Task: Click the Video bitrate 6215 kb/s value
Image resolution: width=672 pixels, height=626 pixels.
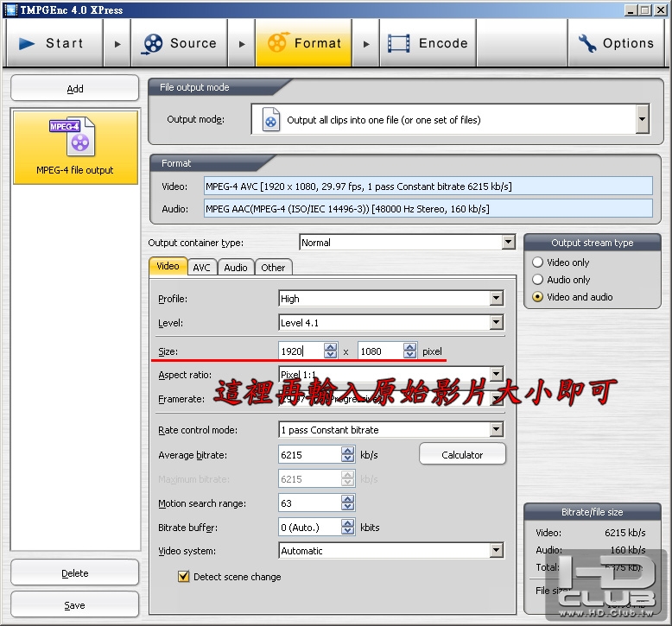Action: click(624, 533)
